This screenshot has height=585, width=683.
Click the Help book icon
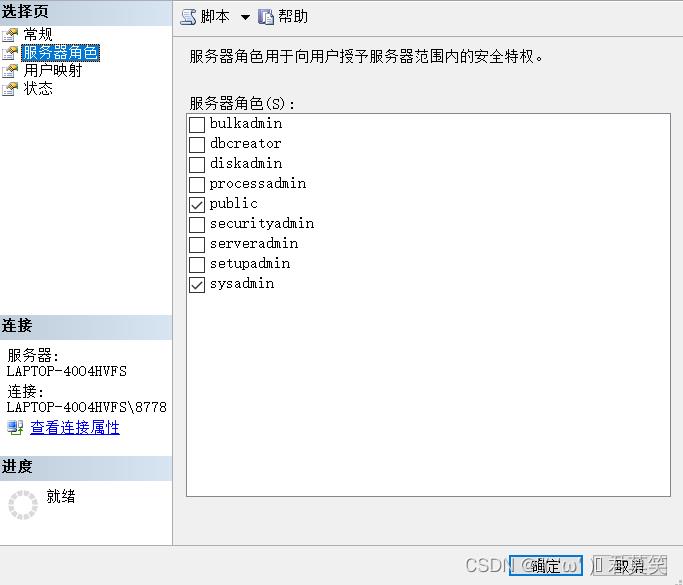click(x=266, y=17)
